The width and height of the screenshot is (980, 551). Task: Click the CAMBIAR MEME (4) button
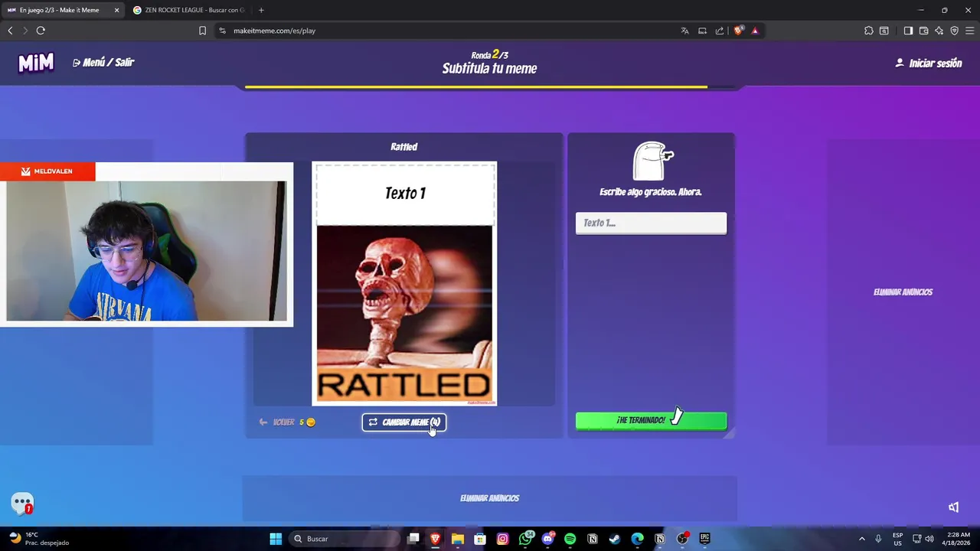tap(404, 422)
